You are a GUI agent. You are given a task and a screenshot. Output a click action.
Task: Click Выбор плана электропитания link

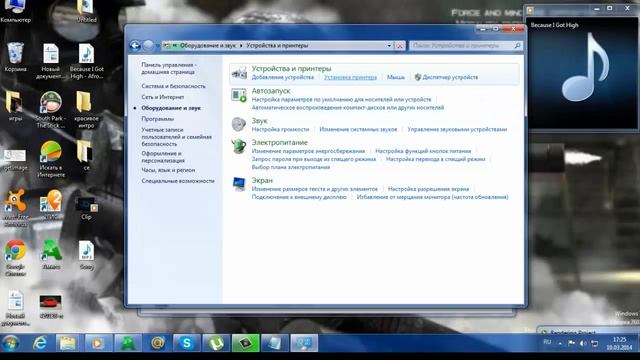point(291,167)
